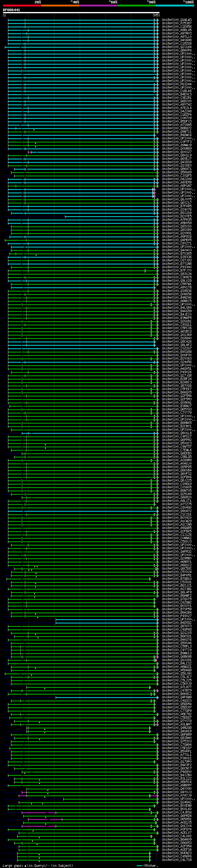Image resolution: width=197 pixels, height=868 pixels.
Task: Select the label UniRef100_A7PH35
Action: [x=177, y=220]
